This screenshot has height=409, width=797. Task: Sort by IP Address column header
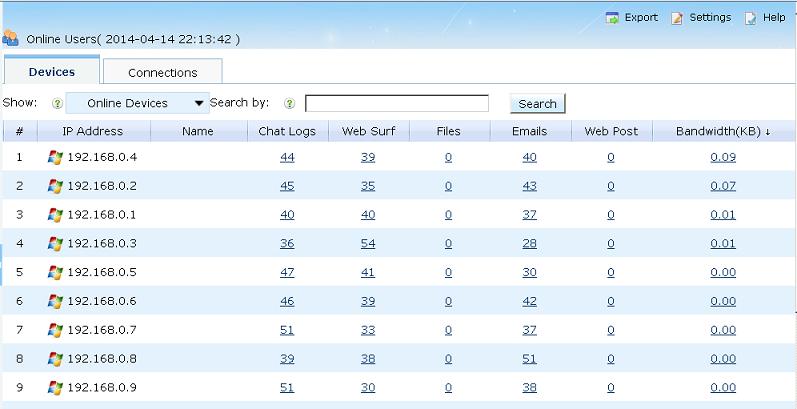(92, 131)
